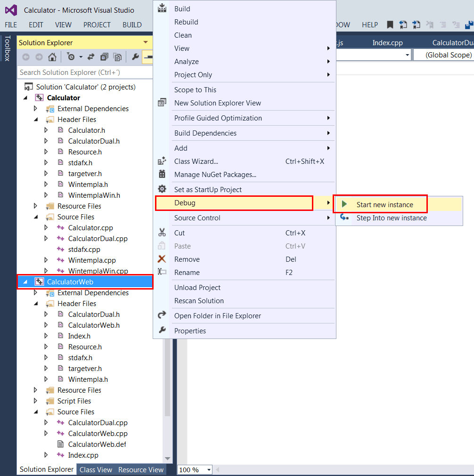This screenshot has height=476, width=474.
Task: Click the Step Into new instance icon
Action: click(344, 218)
